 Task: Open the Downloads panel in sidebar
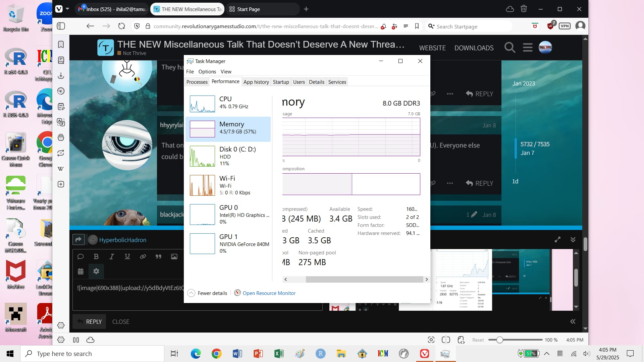pyautogui.click(x=61, y=76)
